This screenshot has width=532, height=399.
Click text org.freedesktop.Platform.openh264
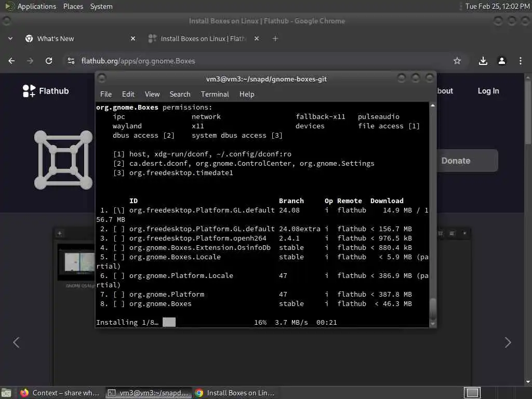(x=198, y=238)
